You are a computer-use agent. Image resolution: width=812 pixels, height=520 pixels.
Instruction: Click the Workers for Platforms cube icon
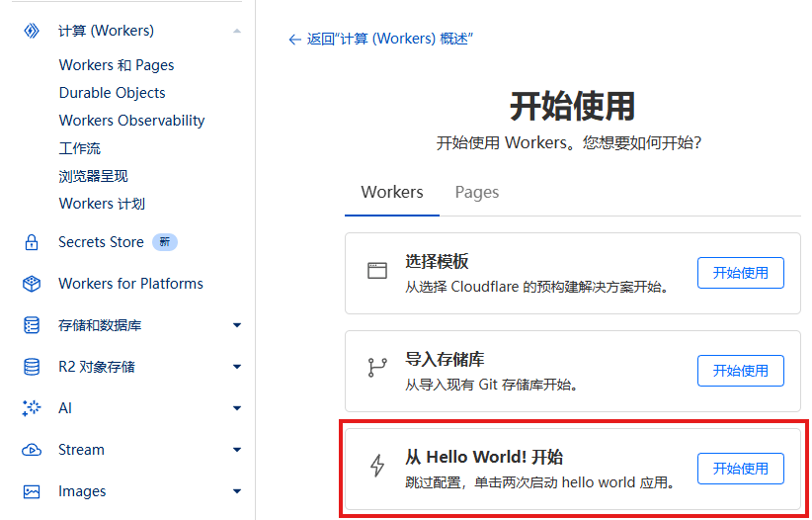point(32,284)
